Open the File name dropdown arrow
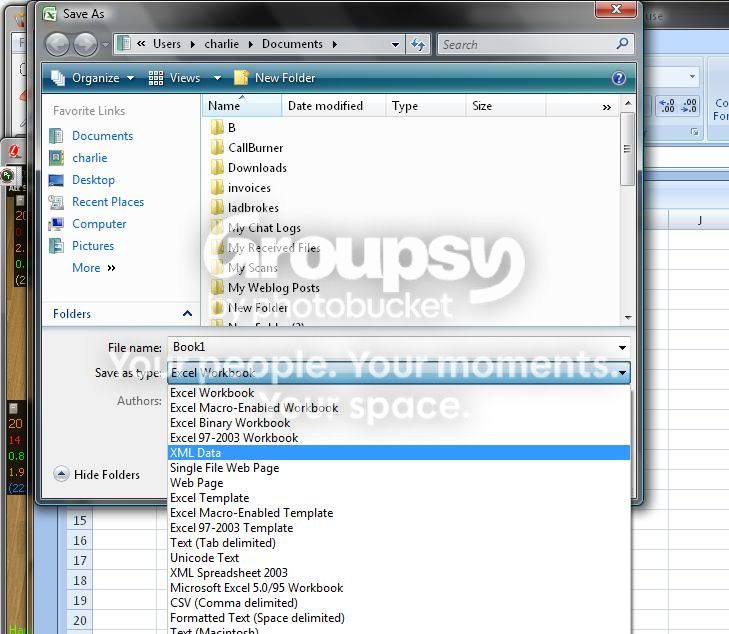The width and height of the screenshot is (729, 634). coord(622,348)
